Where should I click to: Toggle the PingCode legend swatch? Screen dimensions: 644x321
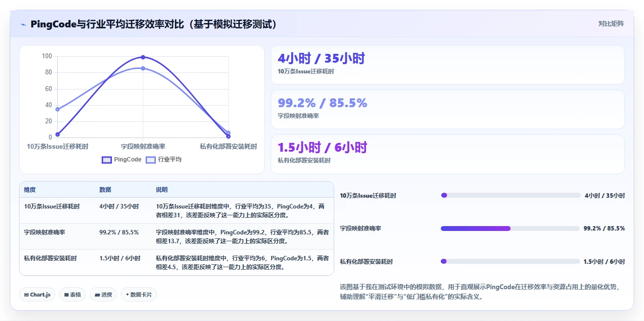pos(107,160)
